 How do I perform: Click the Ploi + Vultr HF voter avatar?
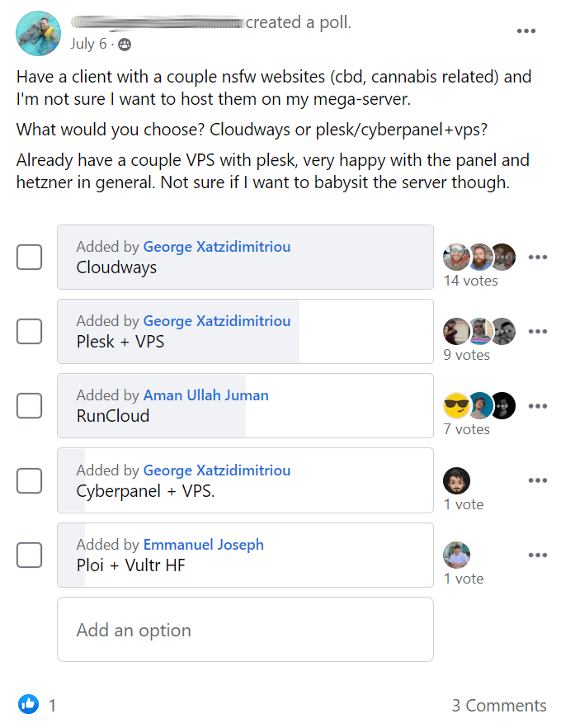pyautogui.click(x=456, y=555)
